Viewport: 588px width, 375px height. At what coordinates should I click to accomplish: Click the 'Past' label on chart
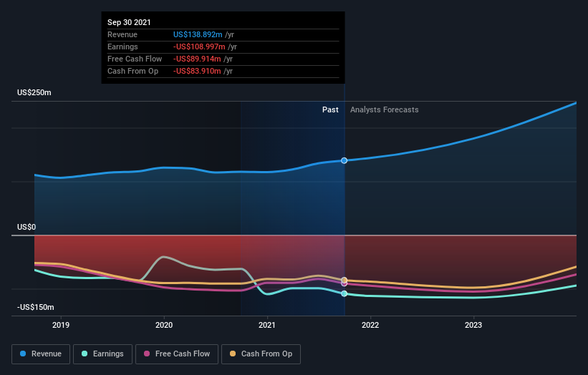pos(330,109)
